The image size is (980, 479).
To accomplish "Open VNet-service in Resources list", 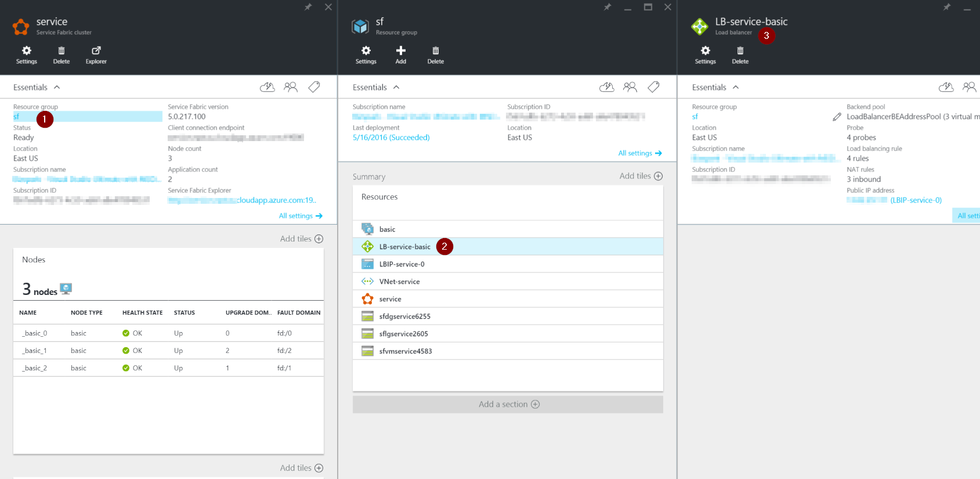I will 508,282.
